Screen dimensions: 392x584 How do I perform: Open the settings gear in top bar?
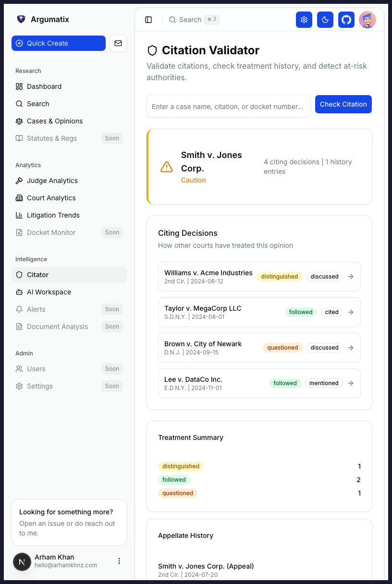coord(304,20)
